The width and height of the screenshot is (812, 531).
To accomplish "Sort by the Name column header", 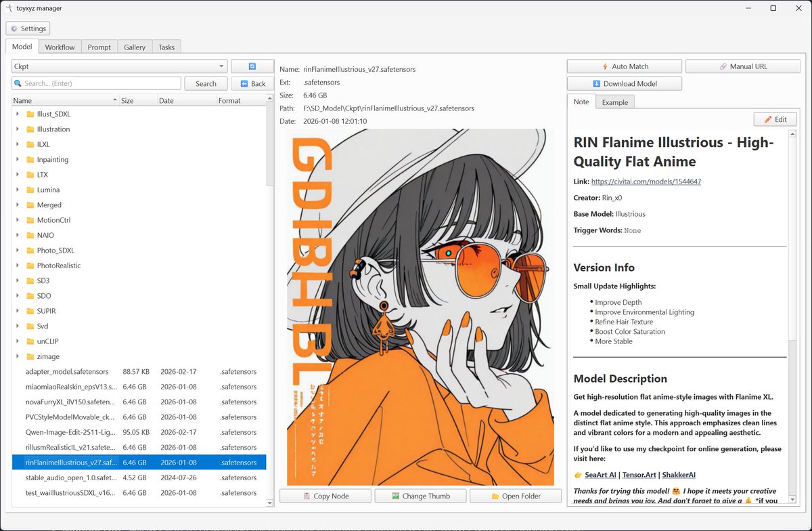I will click(x=65, y=100).
